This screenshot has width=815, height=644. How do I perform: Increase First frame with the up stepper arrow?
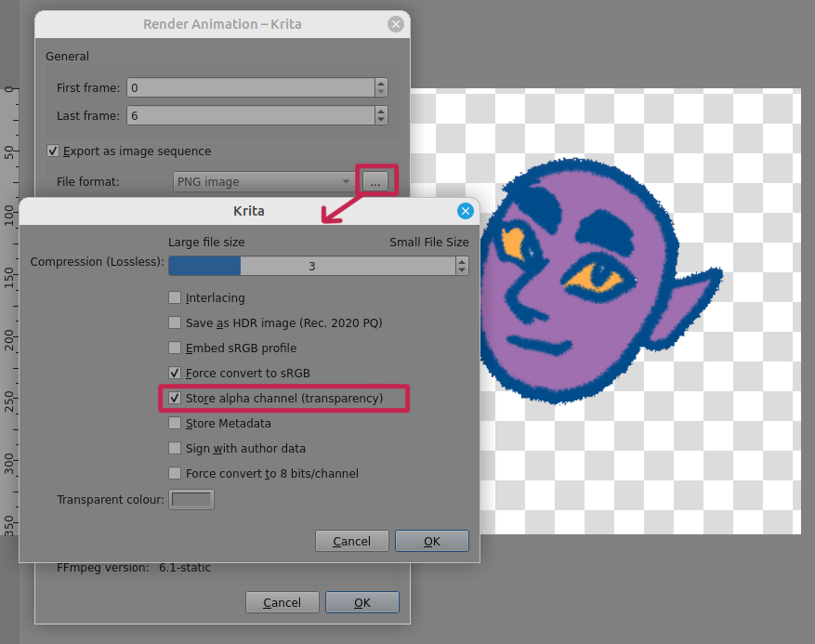coord(381,84)
